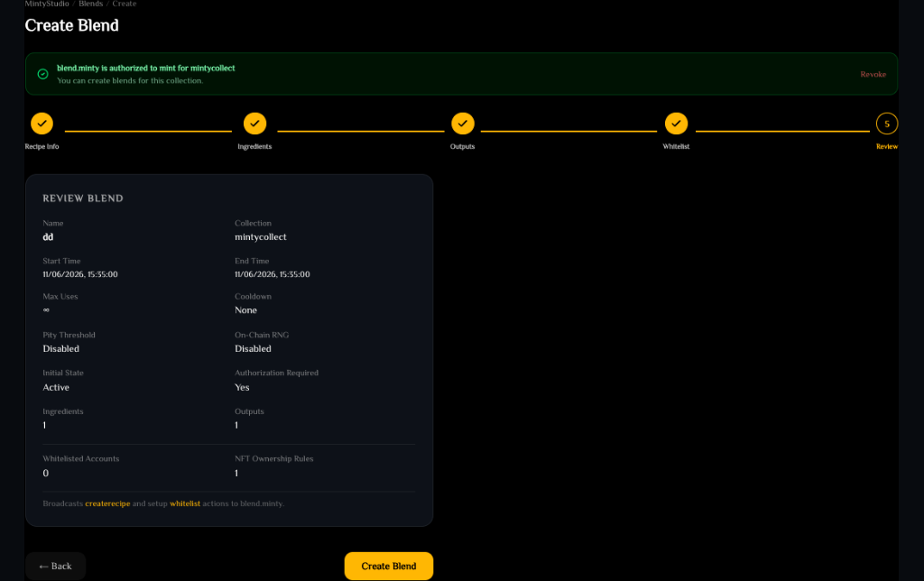This screenshot has width=924, height=581.
Task: Go back with the Back button
Action: pyautogui.click(x=55, y=566)
